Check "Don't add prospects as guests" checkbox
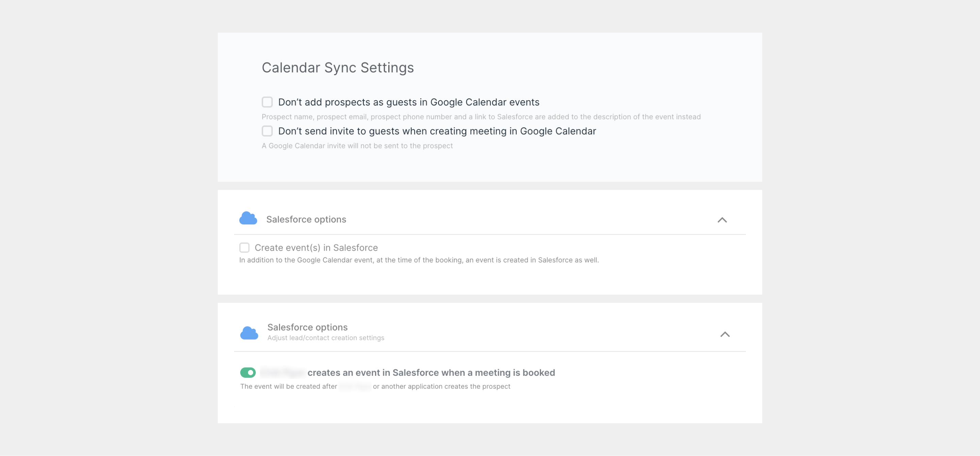Viewport: 980px width, 456px height. (x=267, y=102)
